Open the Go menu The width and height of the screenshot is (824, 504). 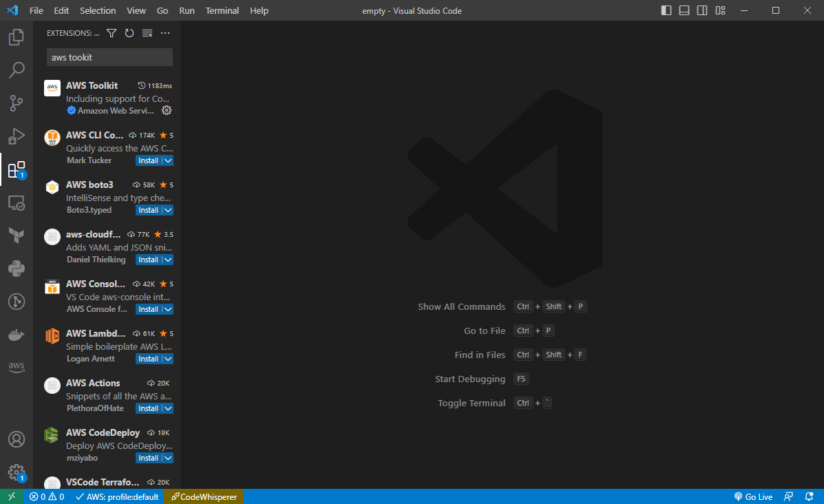162,10
